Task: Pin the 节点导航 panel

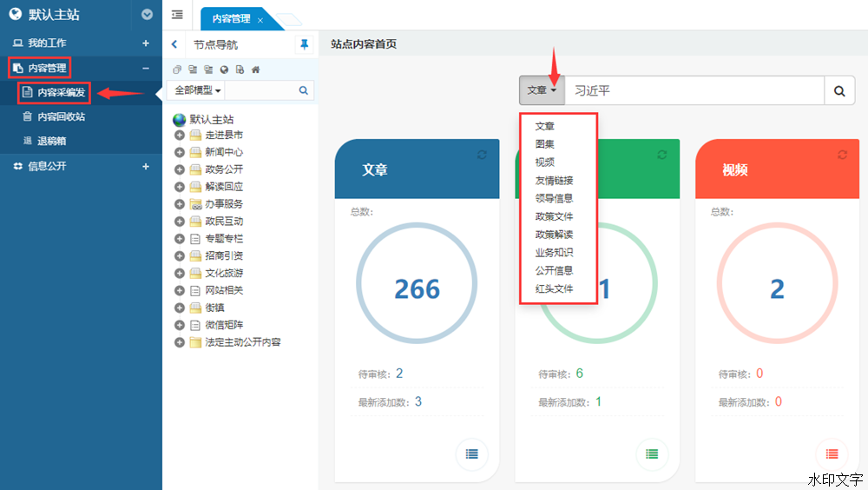Action: [304, 44]
